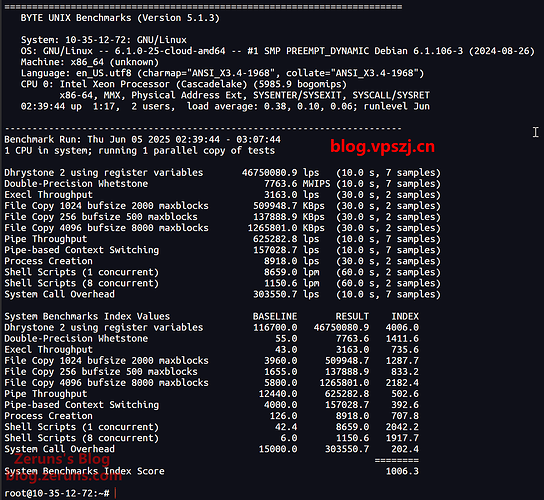Click the Double-Precision Whetstone 7763.6 MWIPS value
Image resolution: width=544 pixels, height=500 pixels.
pos(297,184)
